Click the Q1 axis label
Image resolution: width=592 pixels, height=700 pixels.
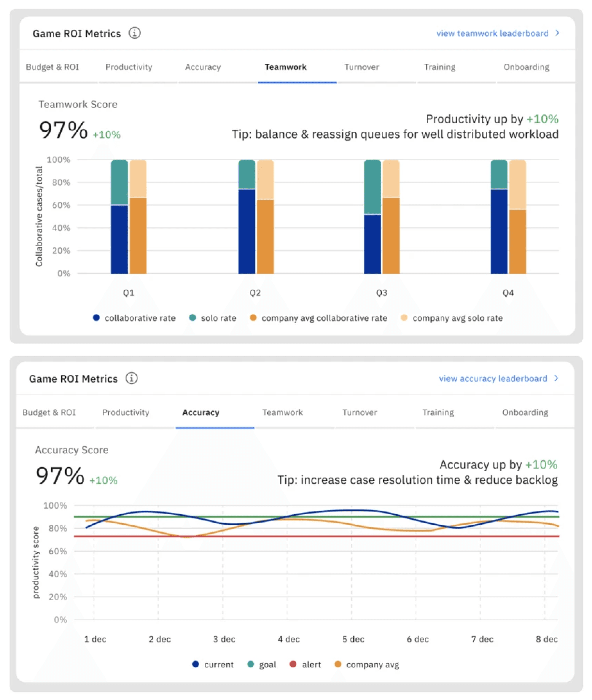128,293
